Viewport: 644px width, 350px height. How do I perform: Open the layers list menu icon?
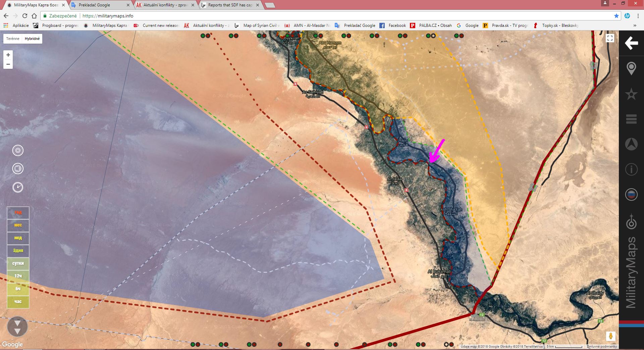point(631,119)
